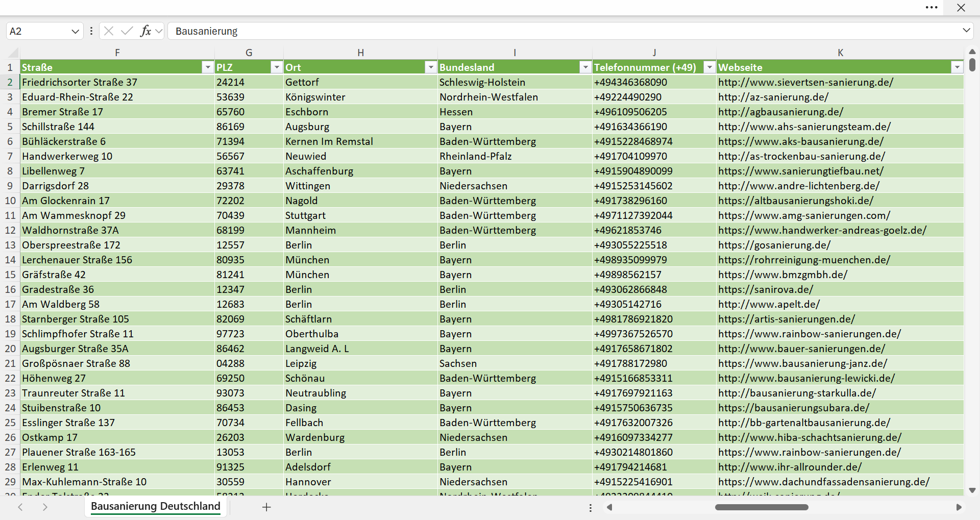Select the Sachsen cell

click(515, 363)
